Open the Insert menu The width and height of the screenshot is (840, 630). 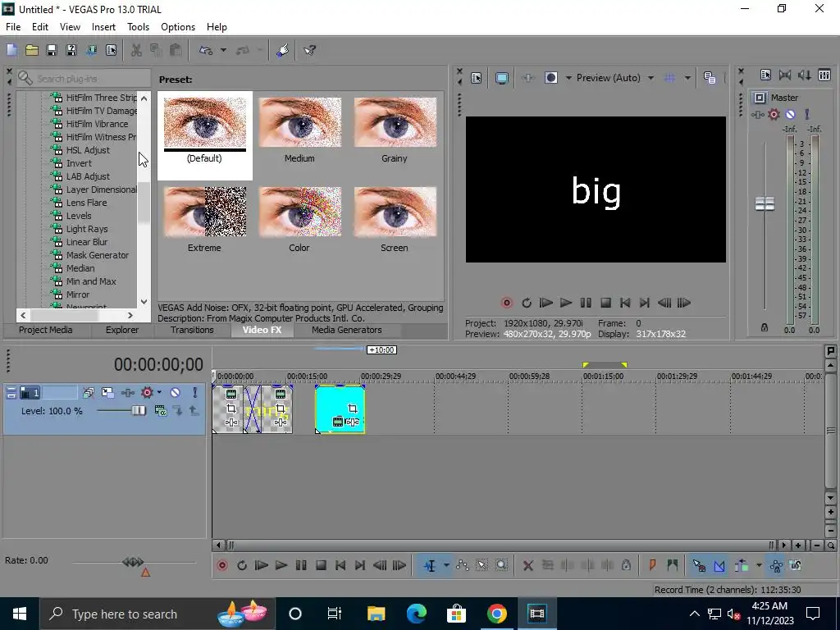pyautogui.click(x=103, y=27)
